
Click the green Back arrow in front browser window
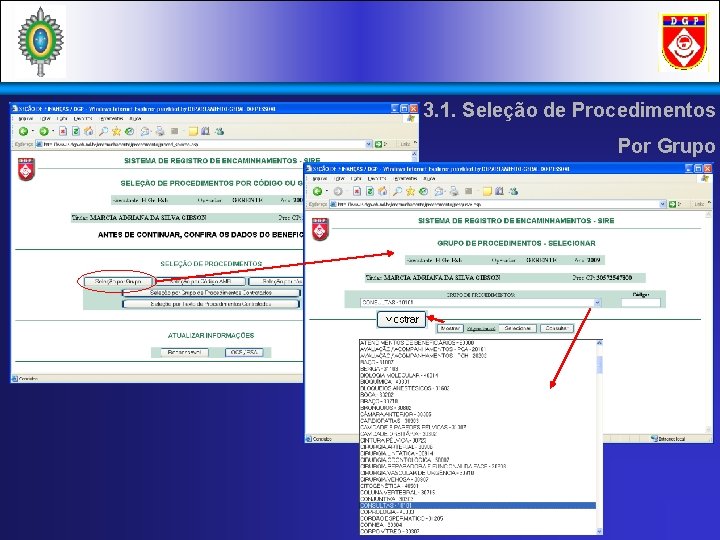pos(317,191)
